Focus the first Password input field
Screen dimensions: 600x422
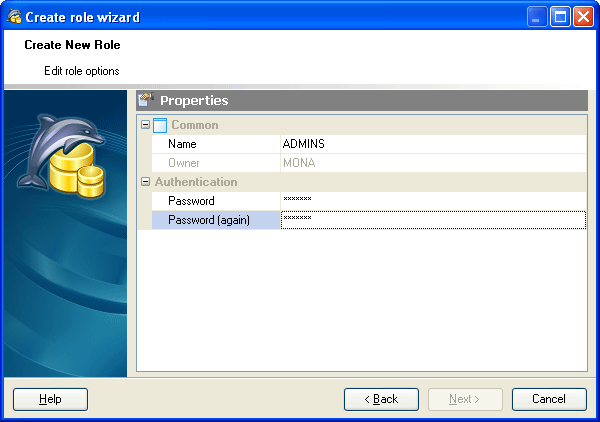pos(432,201)
